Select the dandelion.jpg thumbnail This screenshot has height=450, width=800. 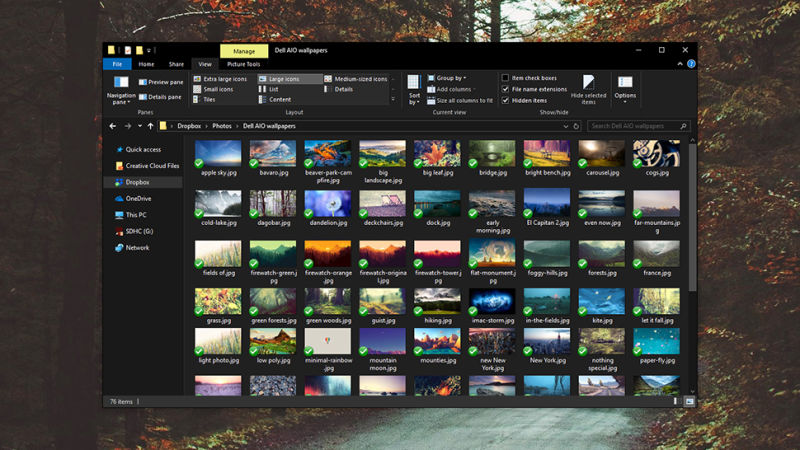(327, 205)
